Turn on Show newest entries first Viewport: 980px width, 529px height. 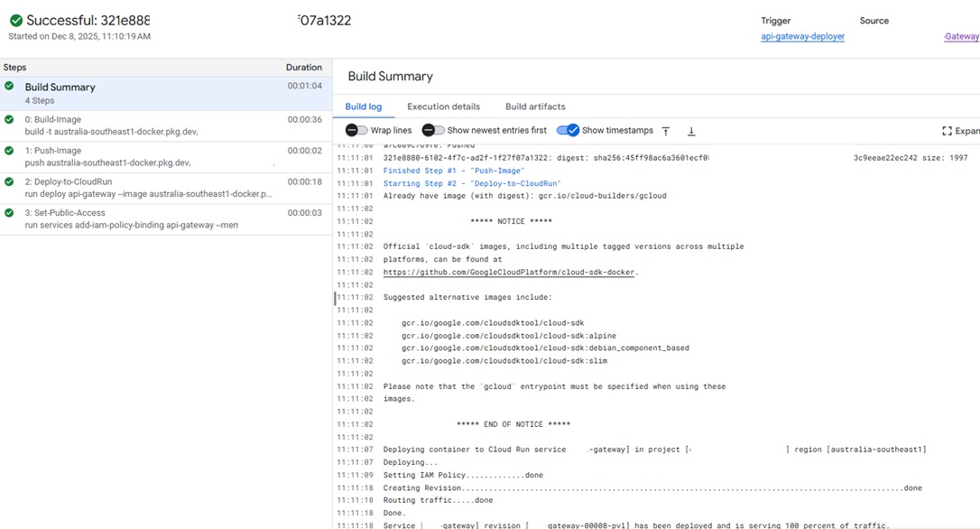click(431, 130)
